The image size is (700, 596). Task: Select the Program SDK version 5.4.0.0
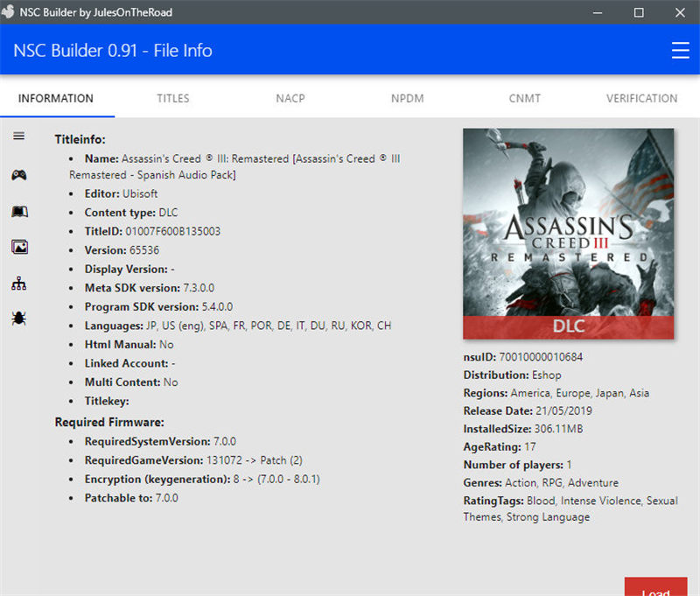click(217, 306)
